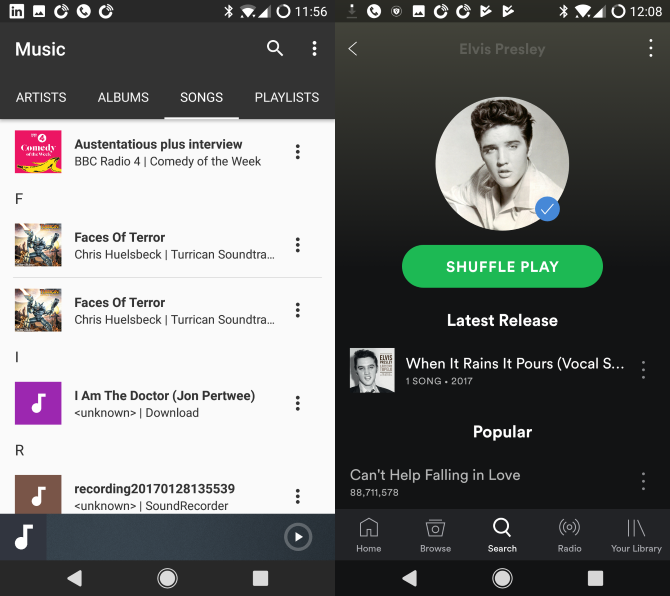Open options for first Faces Of Terror
The width and height of the screenshot is (670, 596).
point(298,245)
